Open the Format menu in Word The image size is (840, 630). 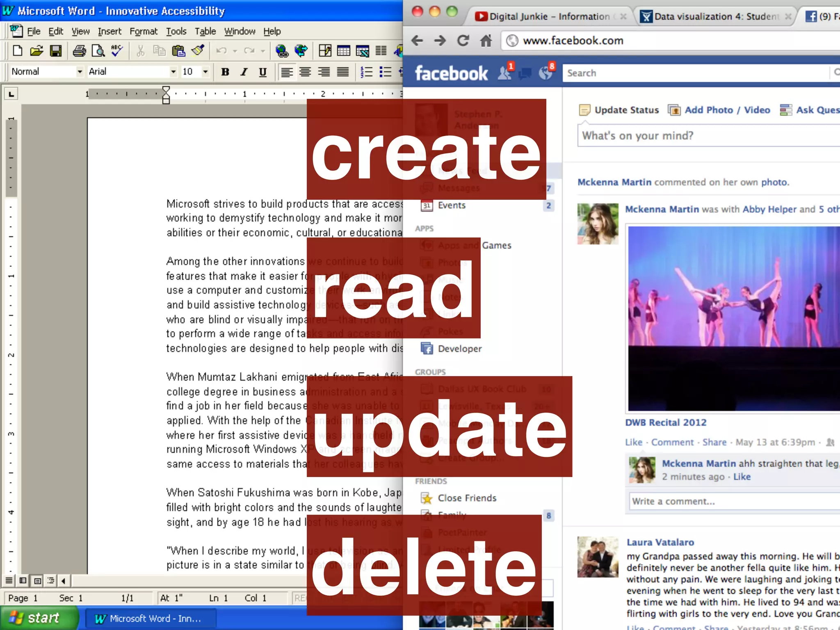coord(144,31)
